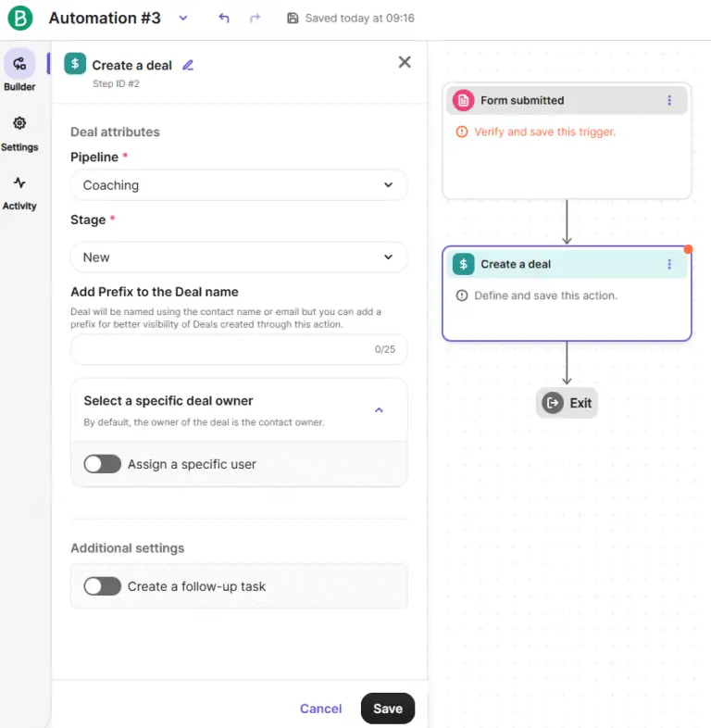Click 'Define and save this action.' text
The image size is (711, 728).
546,295
